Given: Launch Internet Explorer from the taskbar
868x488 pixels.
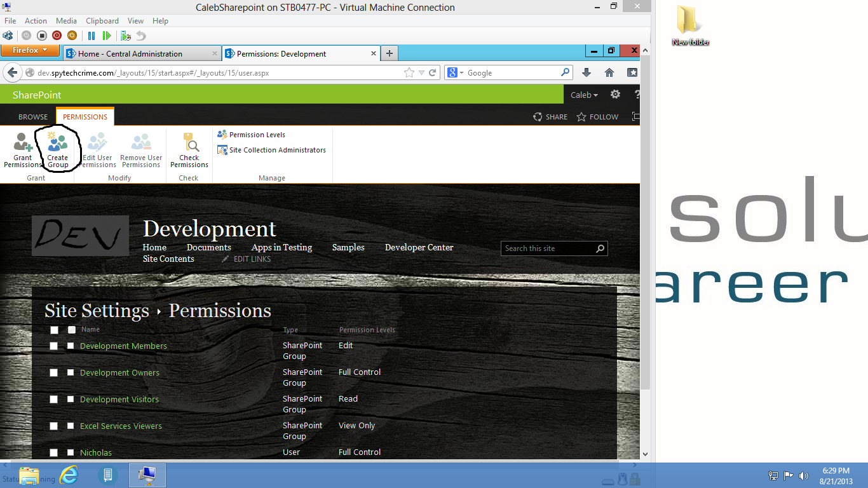Looking at the screenshot, I should pyautogui.click(x=69, y=475).
